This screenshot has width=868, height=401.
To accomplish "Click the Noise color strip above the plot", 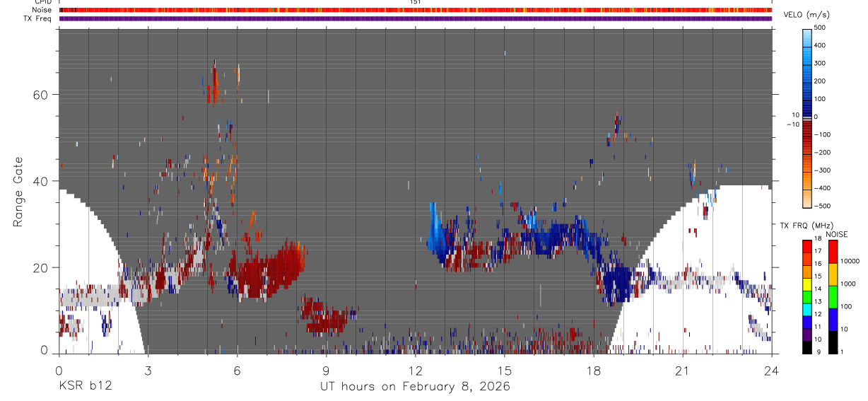I will tap(416, 10).
